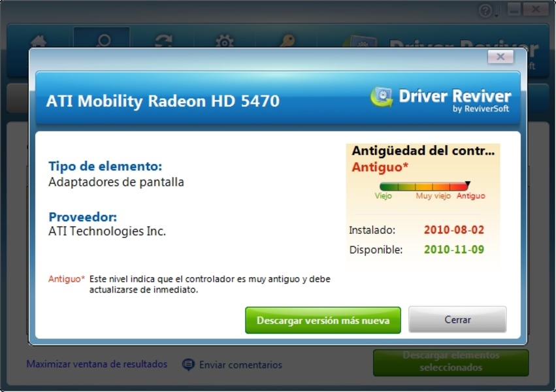Click the 'Viejo' gauge label
This screenshot has width=556, height=392.
point(384,195)
